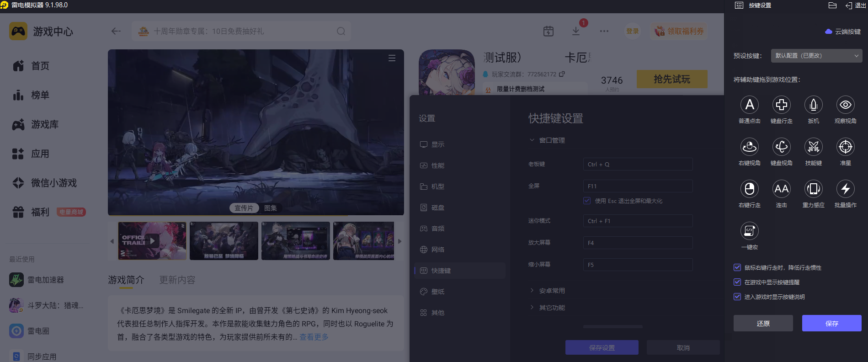Open the 性能 settings category

point(459,165)
